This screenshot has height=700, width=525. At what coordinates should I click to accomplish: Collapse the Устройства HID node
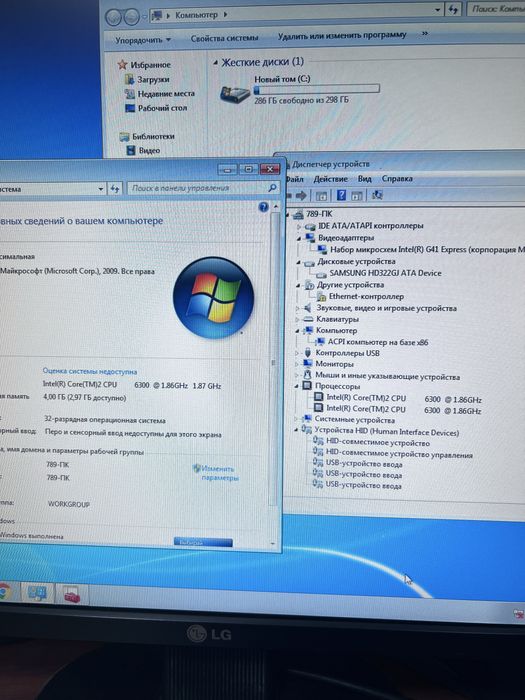pos(296,430)
